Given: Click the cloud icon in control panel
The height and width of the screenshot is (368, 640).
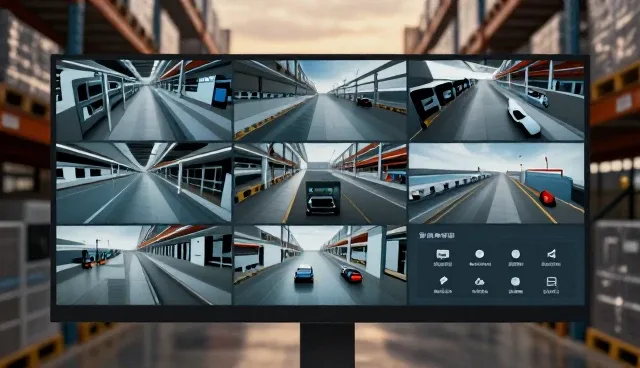Looking at the screenshot, I should (480, 282).
